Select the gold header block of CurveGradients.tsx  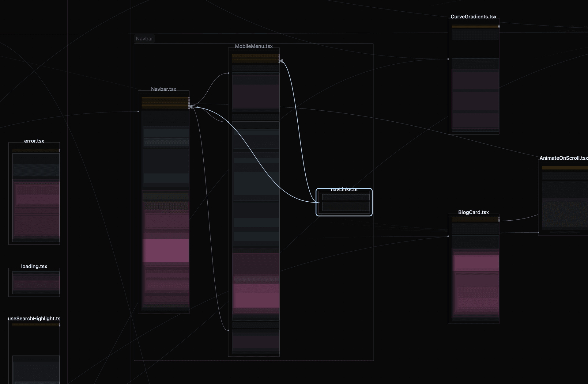pos(474,26)
